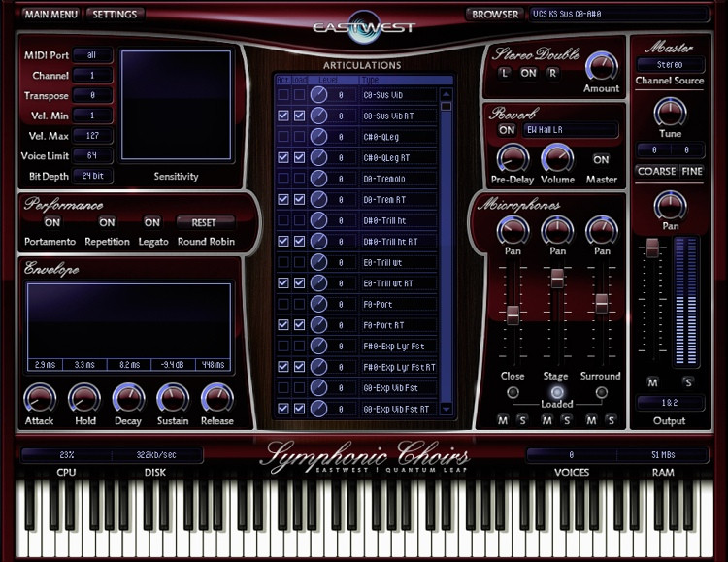Viewport: 728px width, 562px height.
Task: Toggle Stereo Double ON
Action: (x=528, y=73)
